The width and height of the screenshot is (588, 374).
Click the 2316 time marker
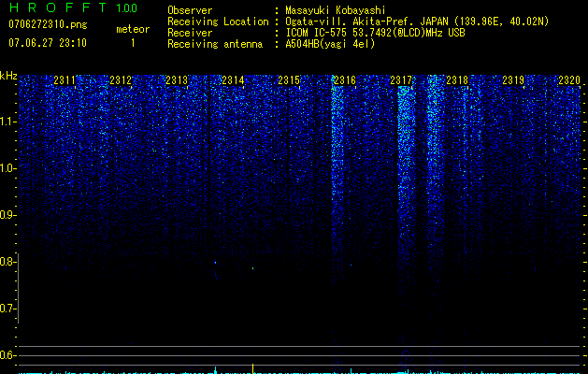click(x=345, y=79)
